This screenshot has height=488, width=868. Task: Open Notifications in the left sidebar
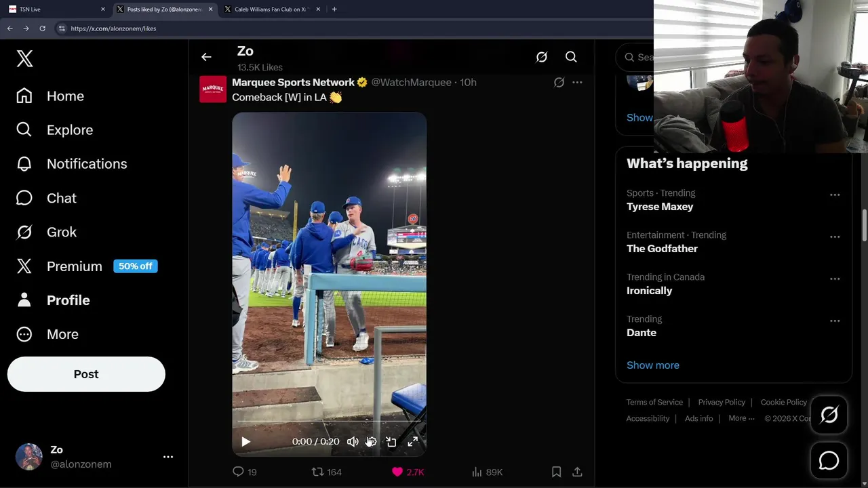pos(86,164)
